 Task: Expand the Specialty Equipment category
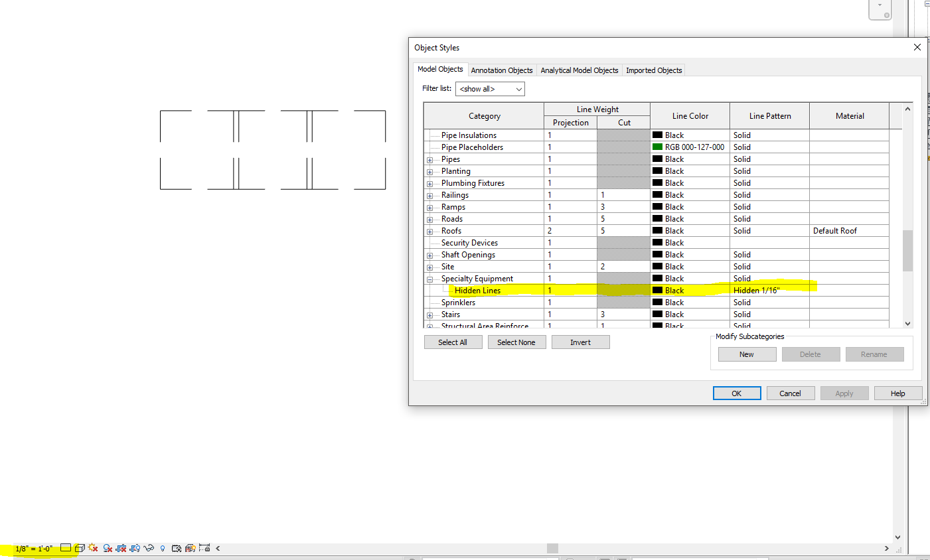tap(429, 278)
